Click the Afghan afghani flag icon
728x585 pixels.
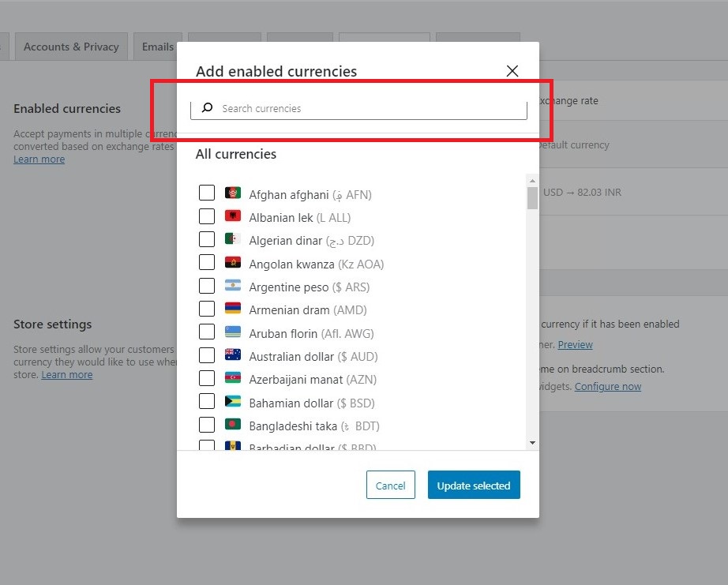tap(232, 193)
